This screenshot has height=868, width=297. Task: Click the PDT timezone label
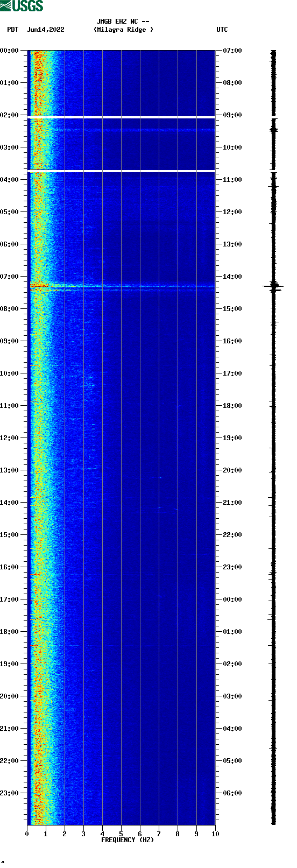click(13, 30)
